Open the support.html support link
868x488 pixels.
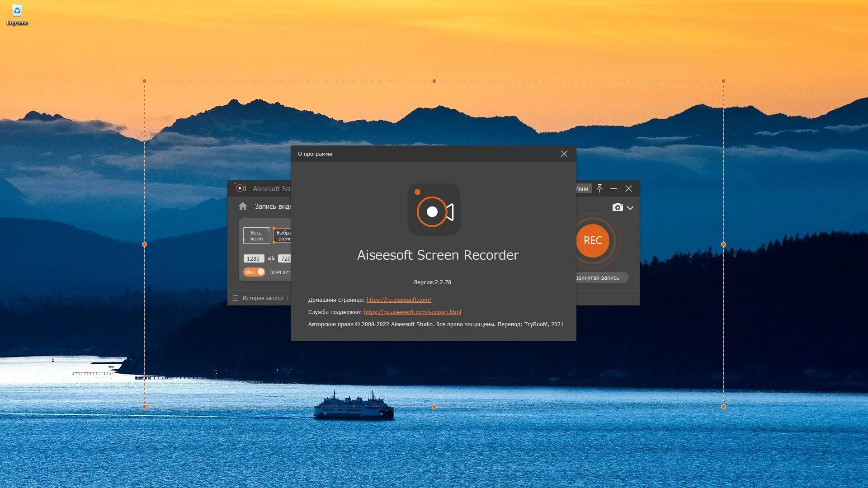click(x=412, y=312)
